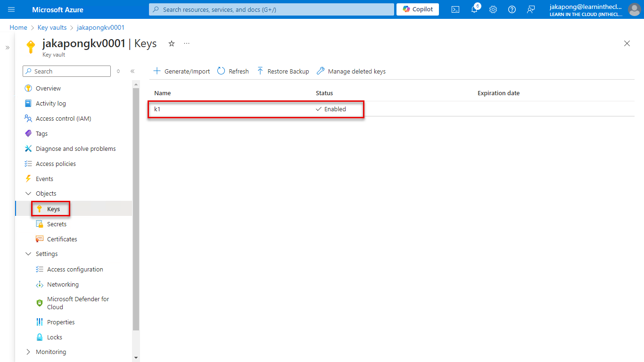
Task: Open portal settings gear
Action: pos(493,9)
